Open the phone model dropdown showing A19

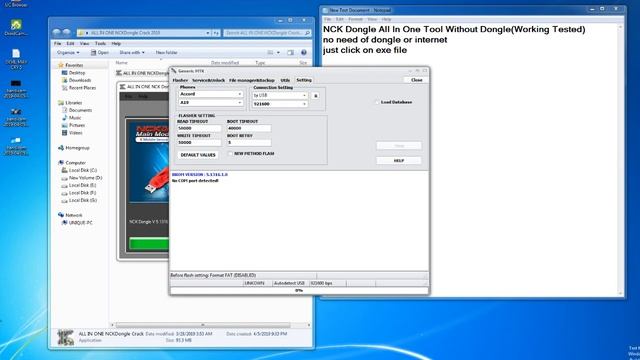coord(211,102)
